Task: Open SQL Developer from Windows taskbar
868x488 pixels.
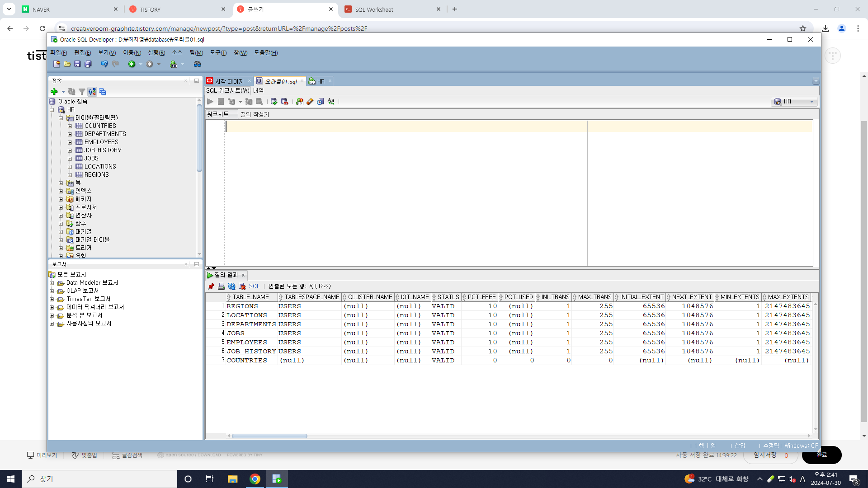Action: coord(277,479)
